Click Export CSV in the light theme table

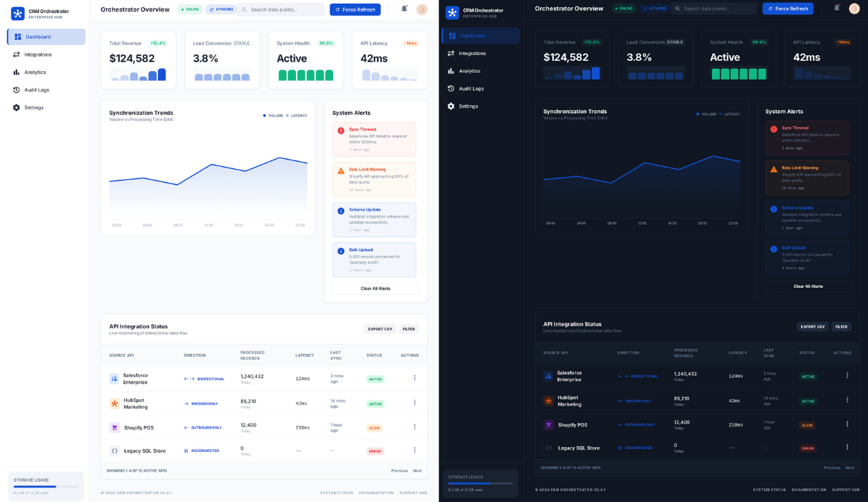pos(380,329)
